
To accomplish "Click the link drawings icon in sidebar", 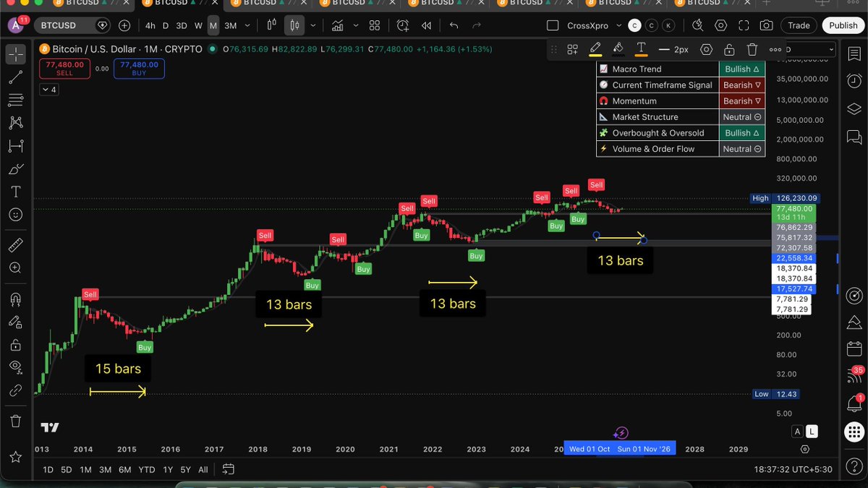I will (x=15, y=390).
